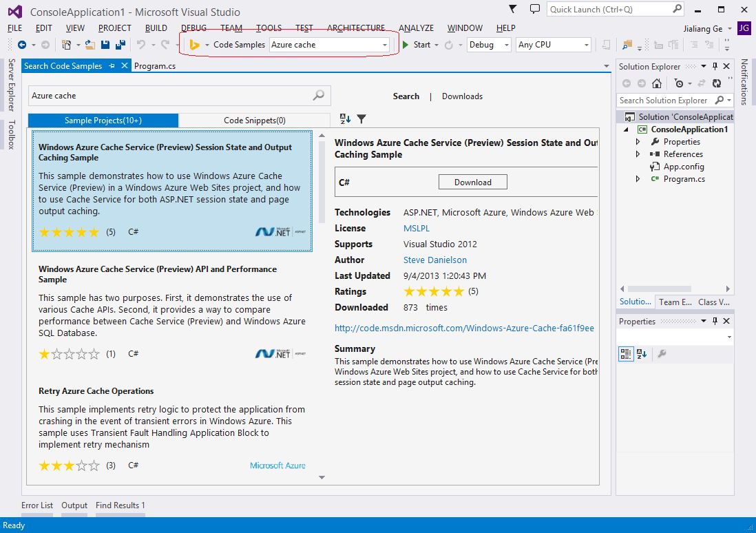Viewport: 756px width, 533px height.
Task: Click the Solution Explorer Home icon
Action: [657, 83]
